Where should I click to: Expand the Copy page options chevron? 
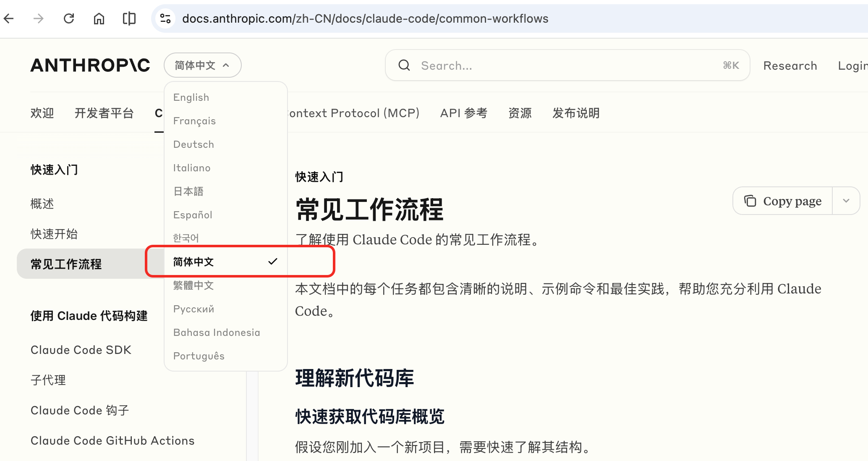click(846, 201)
